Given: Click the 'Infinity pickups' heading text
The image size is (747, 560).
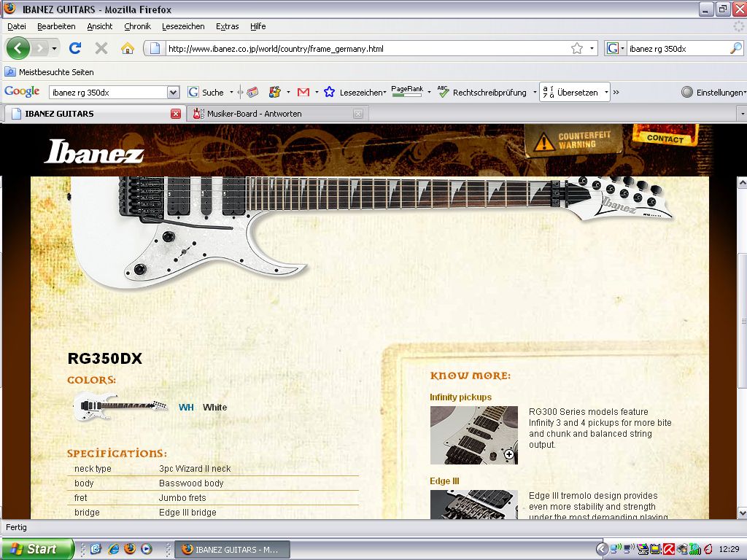Looking at the screenshot, I should pyautogui.click(x=460, y=397).
